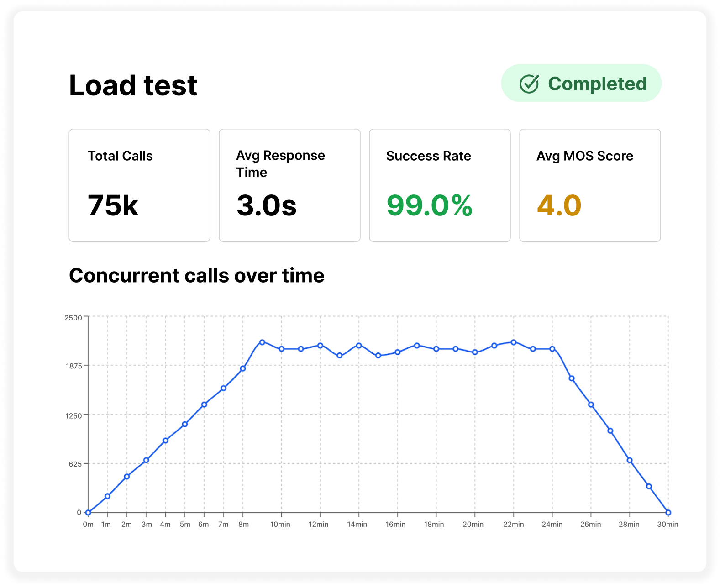Pick the data point at 22min
Image resolution: width=720 pixels, height=588 pixels.
point(514,342)
